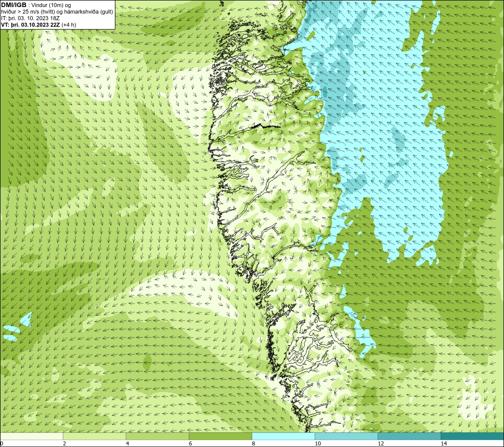
Task: Select the 'VT: þri. 03.10.2023 22Z (+4 h)' line
Action: pos(38,25)
